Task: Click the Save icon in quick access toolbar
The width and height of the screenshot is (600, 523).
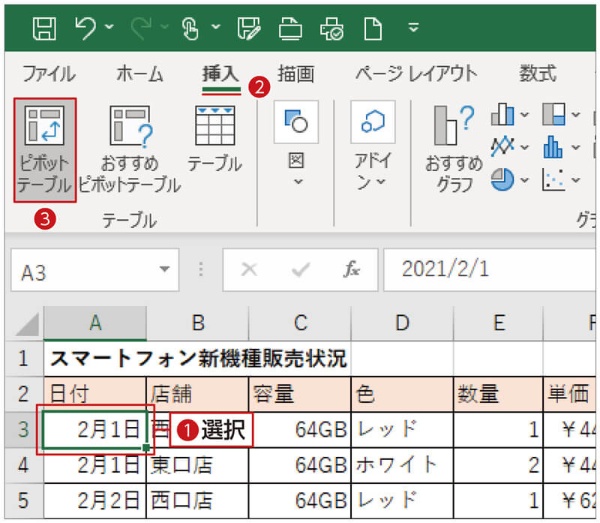Action: pos(44,29)
